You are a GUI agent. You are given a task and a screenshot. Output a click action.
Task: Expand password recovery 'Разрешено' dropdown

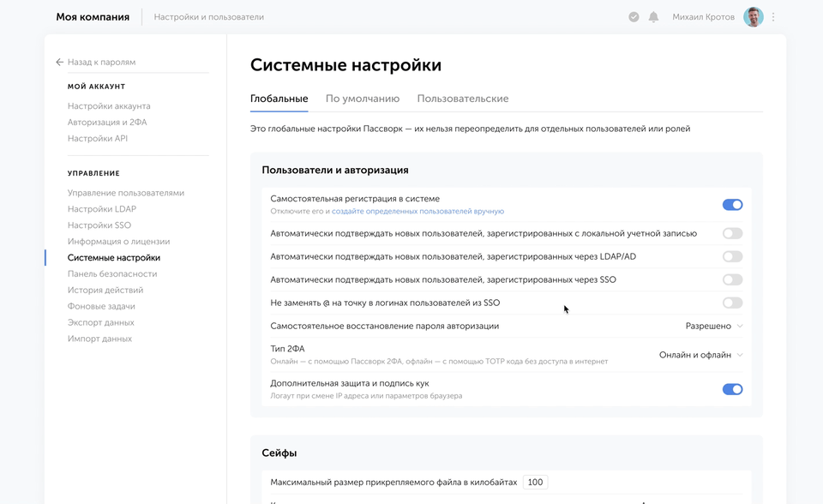(x=714, y=327)
